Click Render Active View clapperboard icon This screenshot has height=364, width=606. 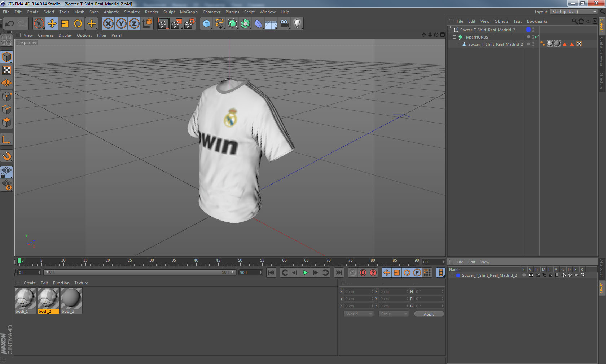pyautogui.click(x=163, y=24)
